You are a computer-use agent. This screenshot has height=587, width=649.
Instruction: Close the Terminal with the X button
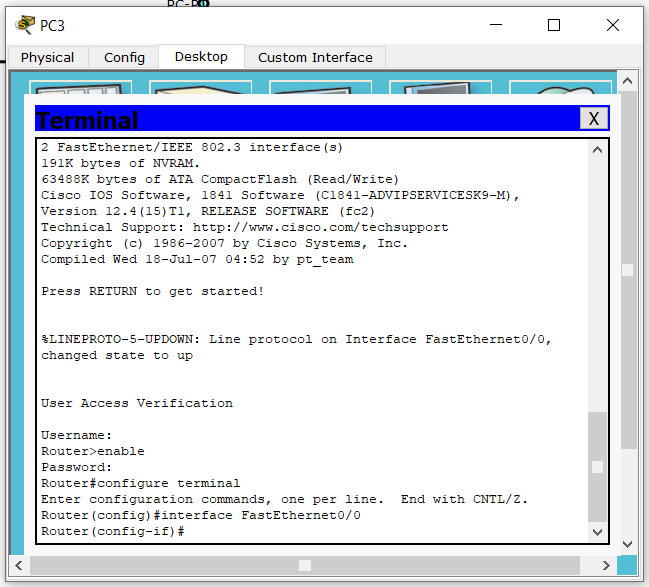pos(594,118)
